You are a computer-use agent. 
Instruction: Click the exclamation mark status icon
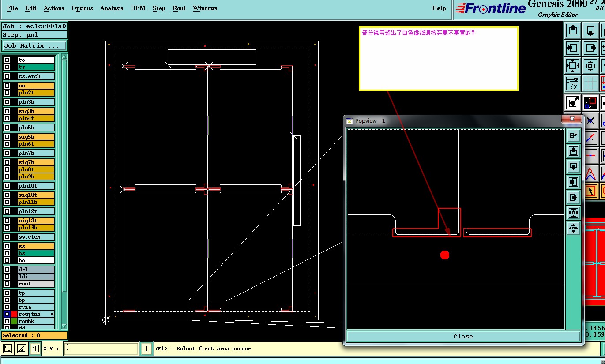pyautogui.click(x=147, y=349)
